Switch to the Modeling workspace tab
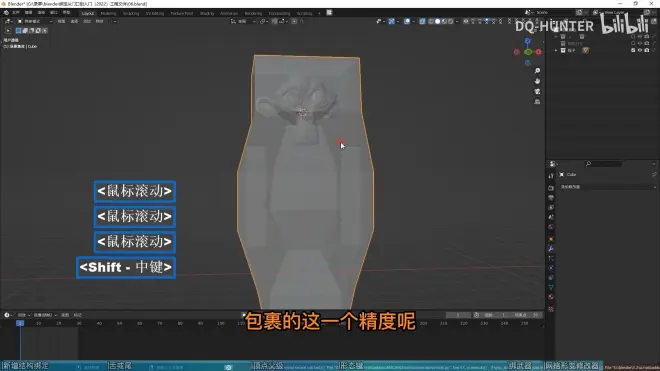Viewport: 660px width, 371px height. (108, 13)
